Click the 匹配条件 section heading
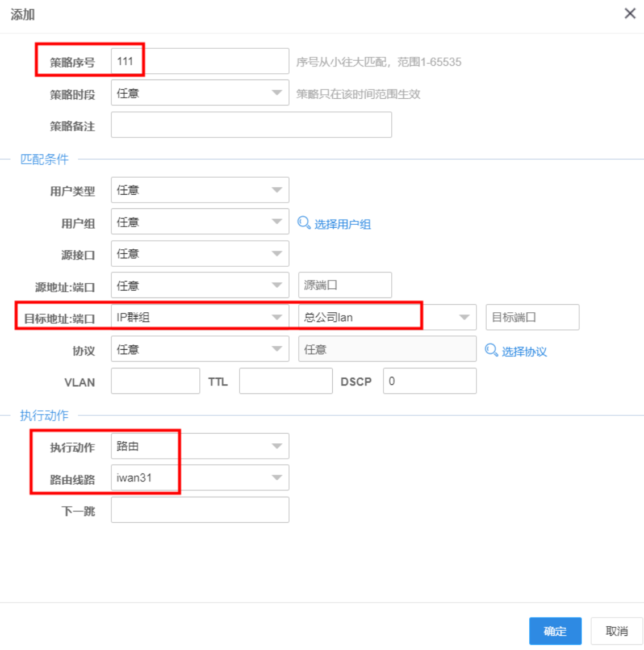Image resolution: width=644 pixels, height=650 pixels. tap(44, 159)
